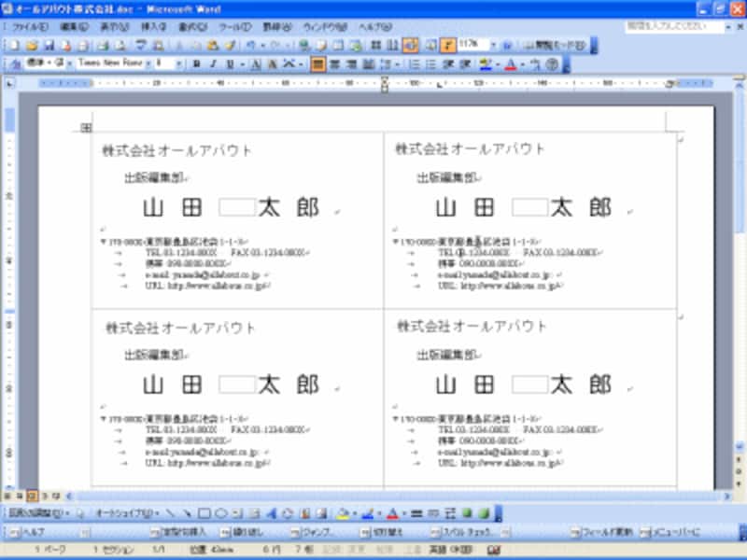747x560 pixels.
Task: Click the Jump function key button
Action: coord(313,532)
